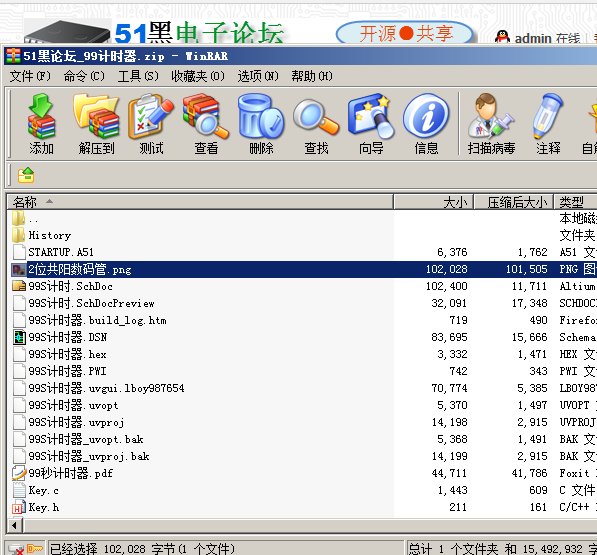Viewport: 597px width, 555px height.
Task: Click the Test (测试) archive icon
Action: 151,116
